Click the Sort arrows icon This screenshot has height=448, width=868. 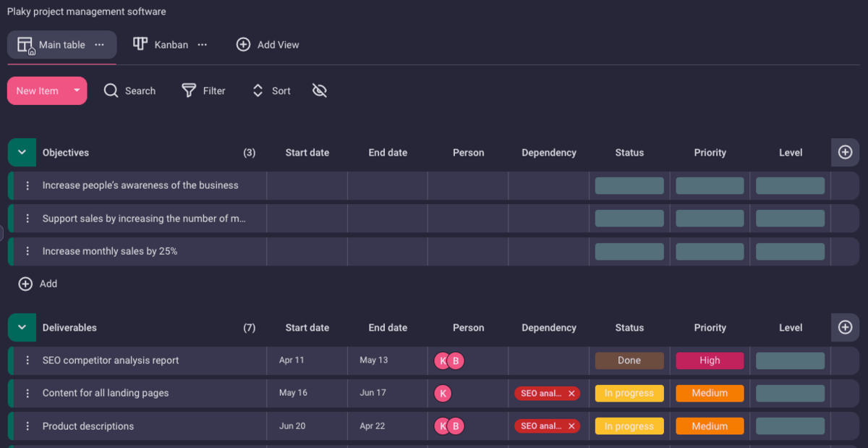click(x=258, y=90)
